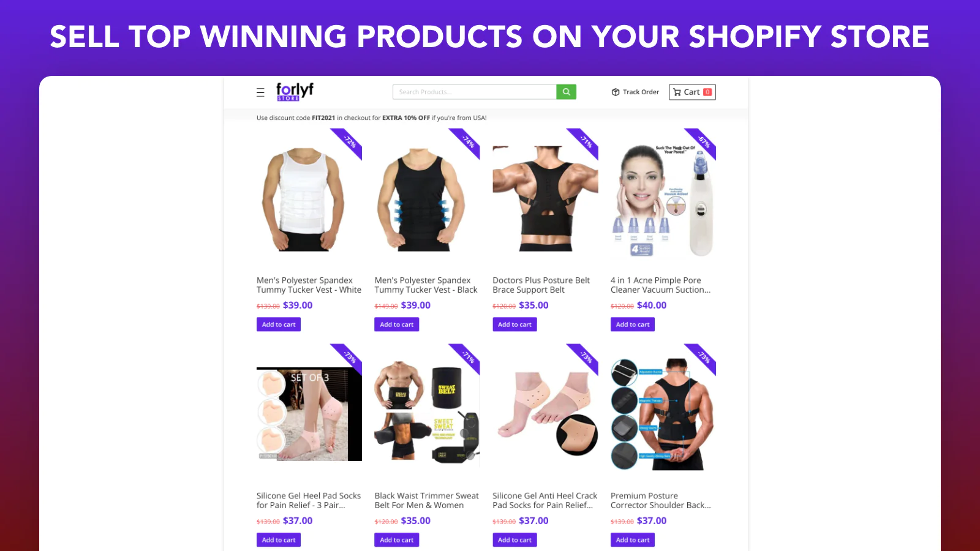Click the forlyf store logo

(x=295, y=92)
